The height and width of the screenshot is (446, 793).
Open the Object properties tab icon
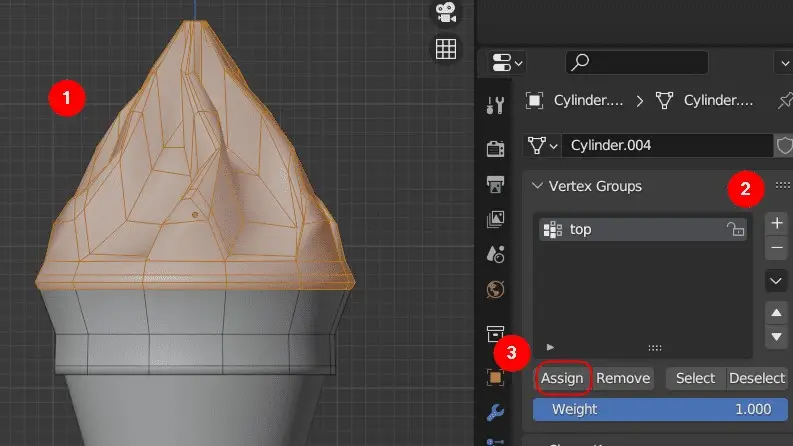pos(495,378)
